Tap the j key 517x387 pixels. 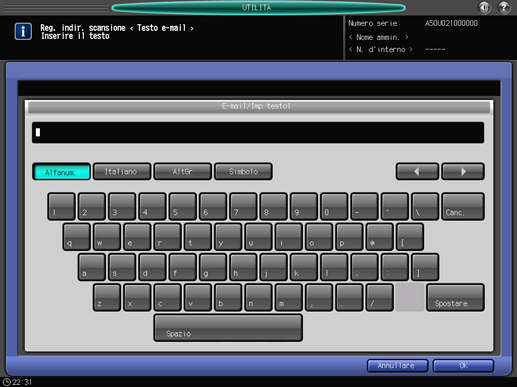coord(274,267)
